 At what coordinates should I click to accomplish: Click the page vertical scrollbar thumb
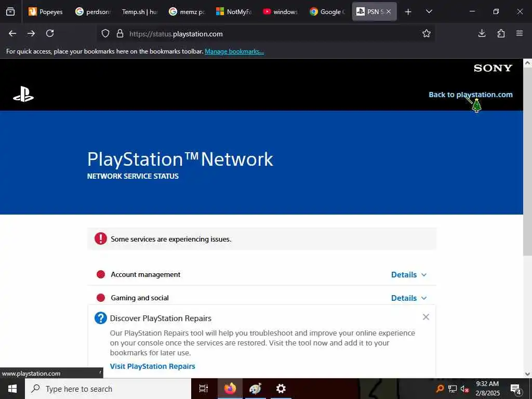(528, 161)
